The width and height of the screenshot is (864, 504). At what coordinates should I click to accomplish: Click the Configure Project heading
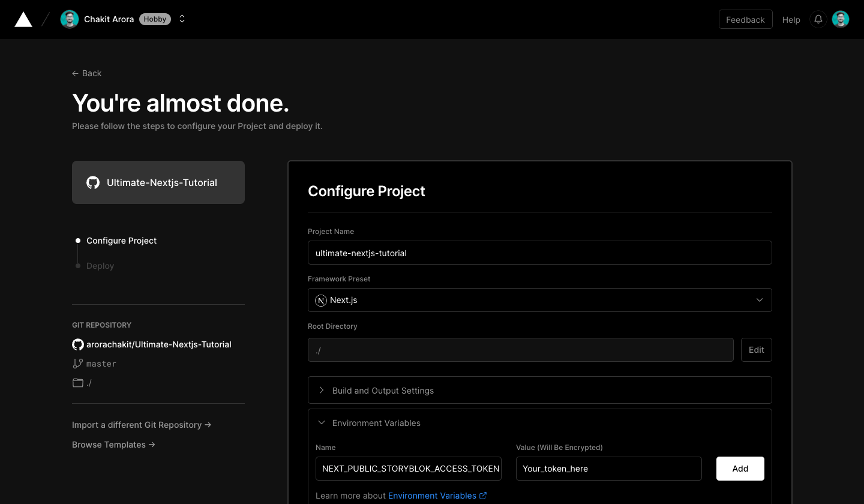coord(367,191)
